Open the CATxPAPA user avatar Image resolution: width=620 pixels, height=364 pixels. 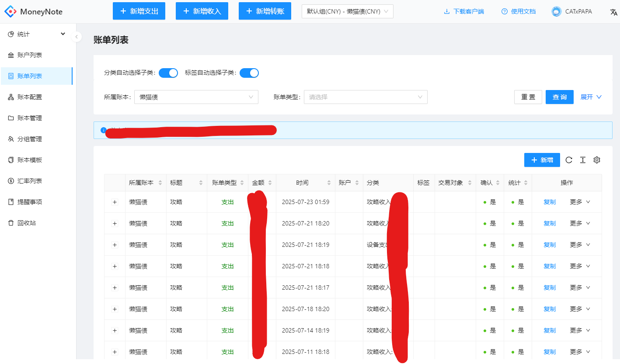point(557,12)
